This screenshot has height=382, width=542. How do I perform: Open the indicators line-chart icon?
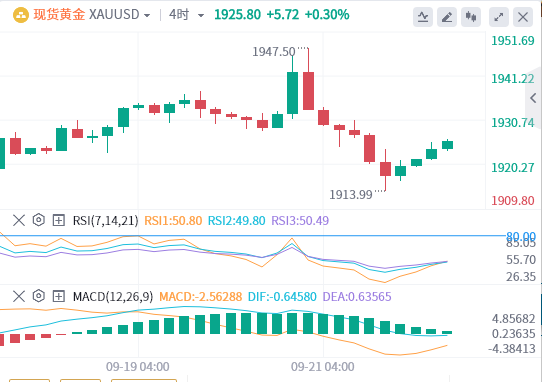point(423,17)
